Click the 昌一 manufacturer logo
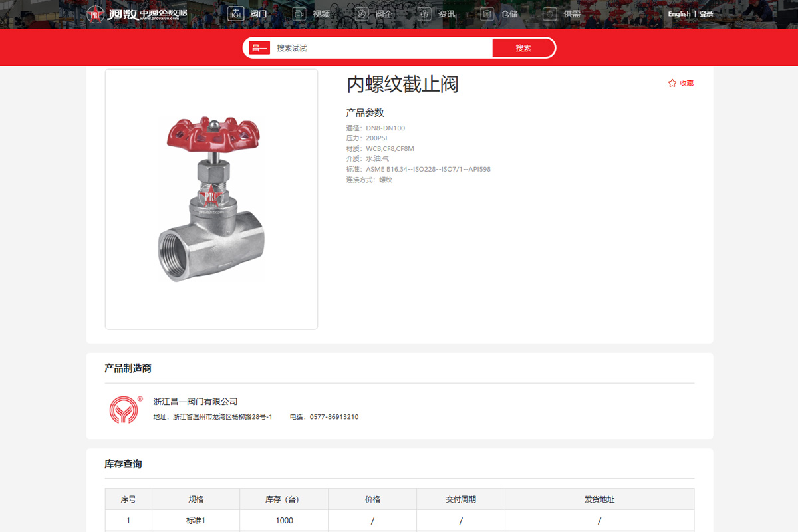798x532 pixels. click(x=126, y=410)
